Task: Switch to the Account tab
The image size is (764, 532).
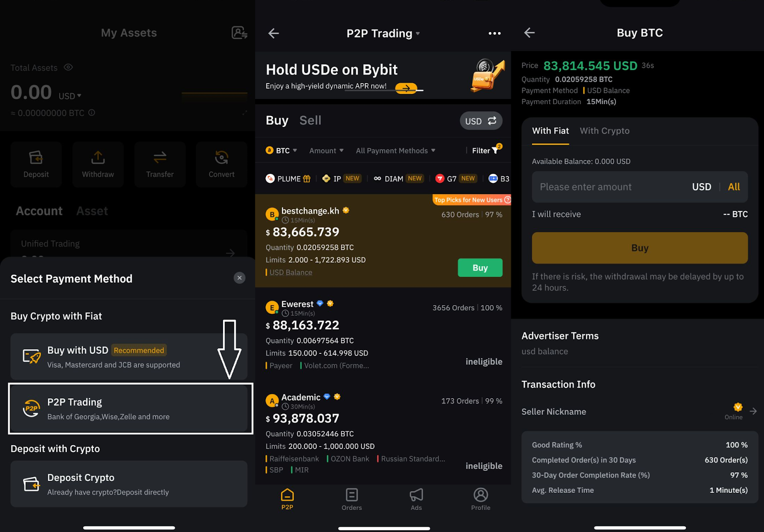Action: pyautogui.click(x=39, y=211)
